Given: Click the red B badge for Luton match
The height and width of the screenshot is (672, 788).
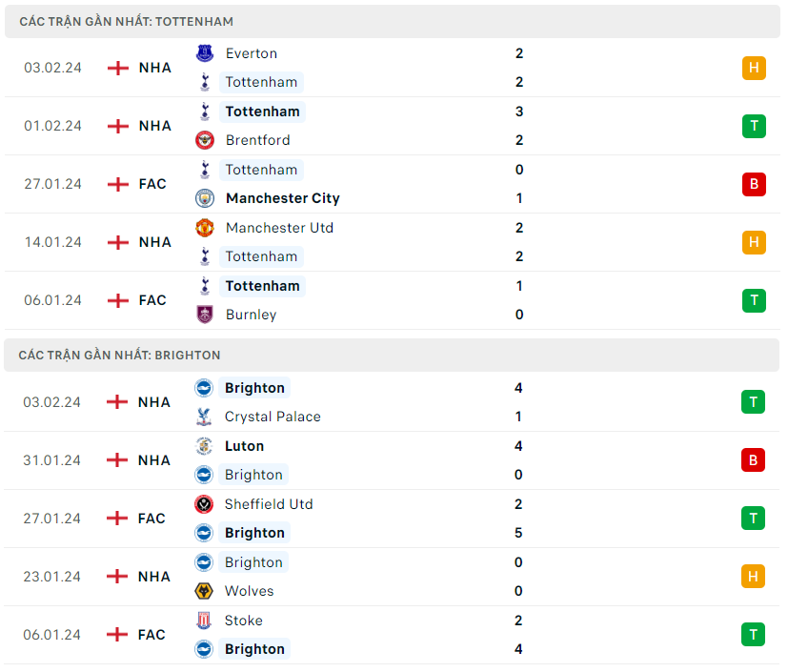Looking at the screenshot, I should coord(753,460).
